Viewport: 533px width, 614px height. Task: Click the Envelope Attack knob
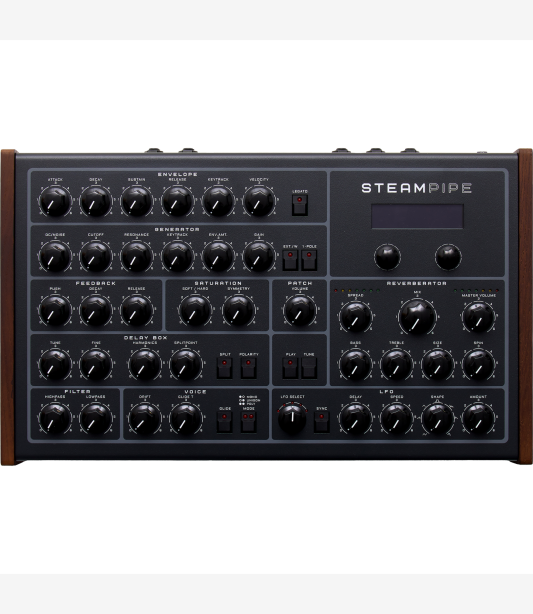point(55,202)
